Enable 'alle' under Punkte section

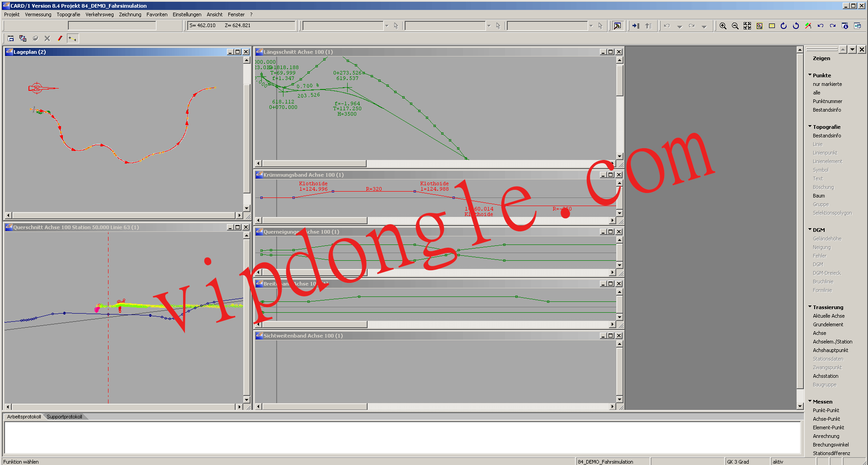816,92
